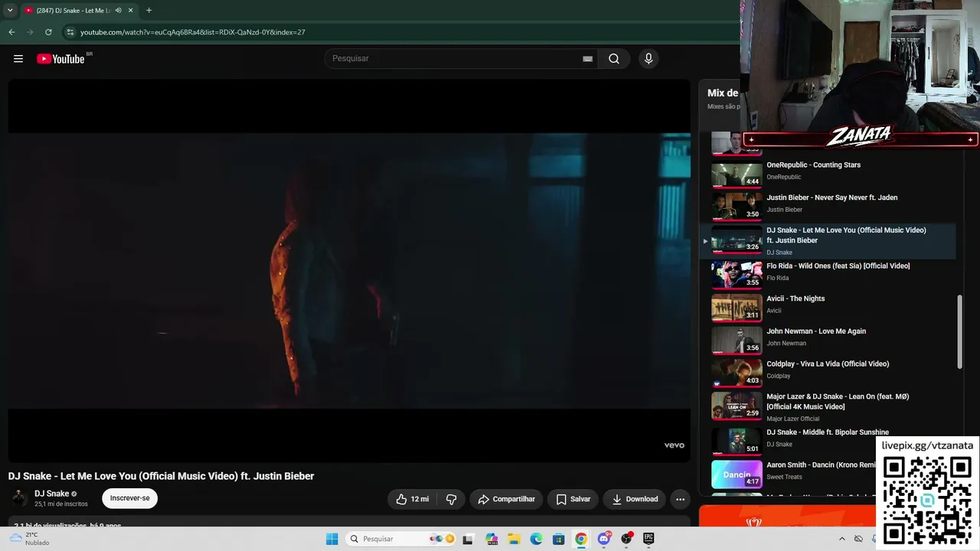Go to the YouTube home logo

pos(61,59)
